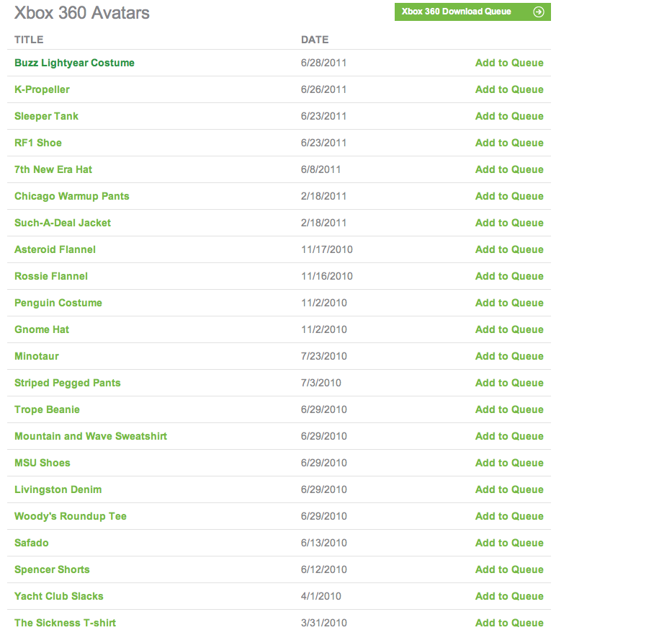Select the date 6/28/2011
This screenshot has width=672, height=630.
[x=323, y=63]
